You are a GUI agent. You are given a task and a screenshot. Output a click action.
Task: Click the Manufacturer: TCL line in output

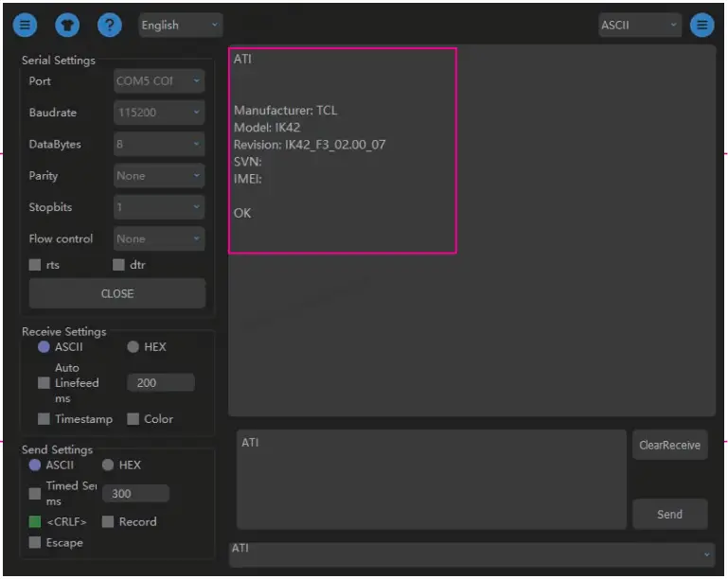pyautogui.click(x=285, y=111)
